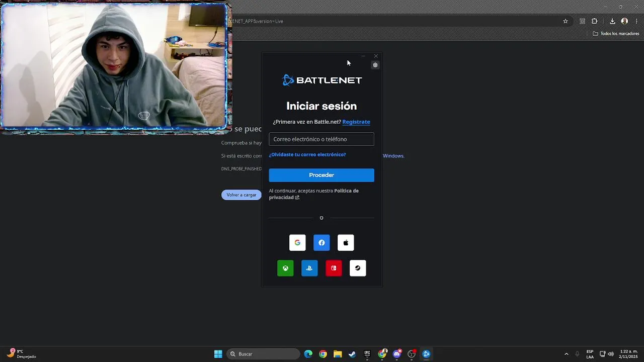
Task: Open the clock and date 2/11/2025
Action: tap(628, 354)
